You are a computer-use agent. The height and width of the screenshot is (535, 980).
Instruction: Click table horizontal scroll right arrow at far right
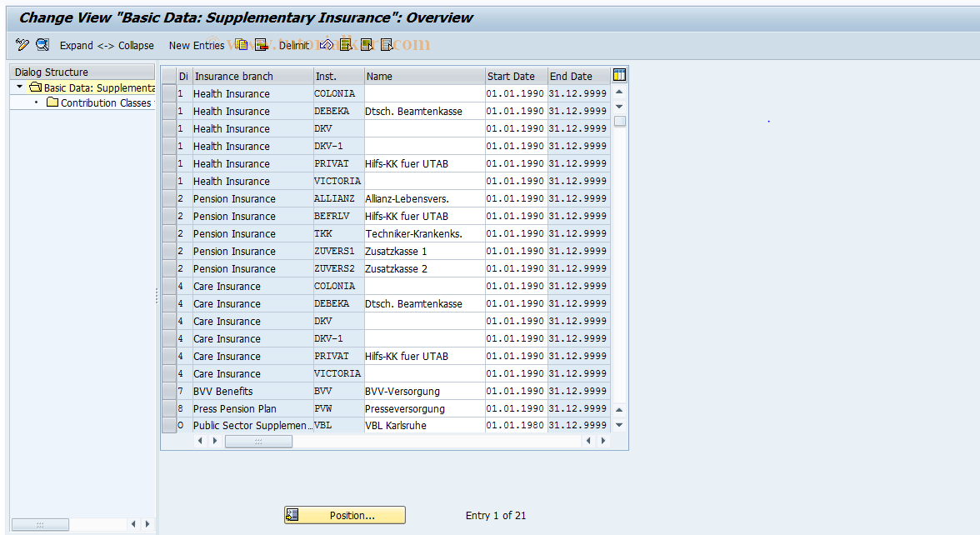point(603,441)
